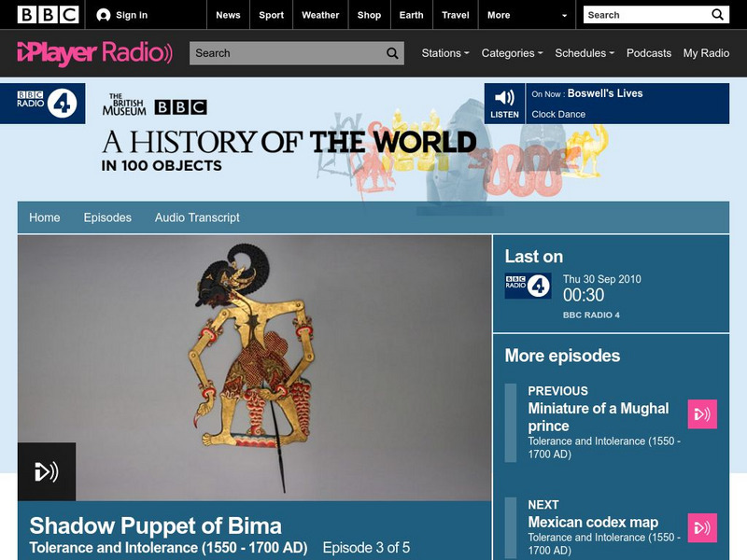Expand the Stations dropdown

coord(445,53)
